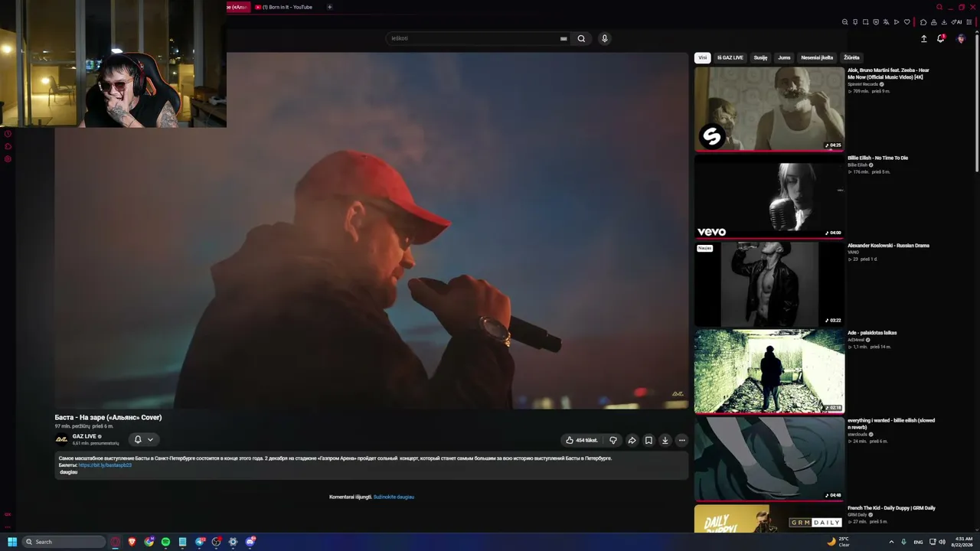Click the heart bookmark icon in toolbar

(x=907, y=22)
